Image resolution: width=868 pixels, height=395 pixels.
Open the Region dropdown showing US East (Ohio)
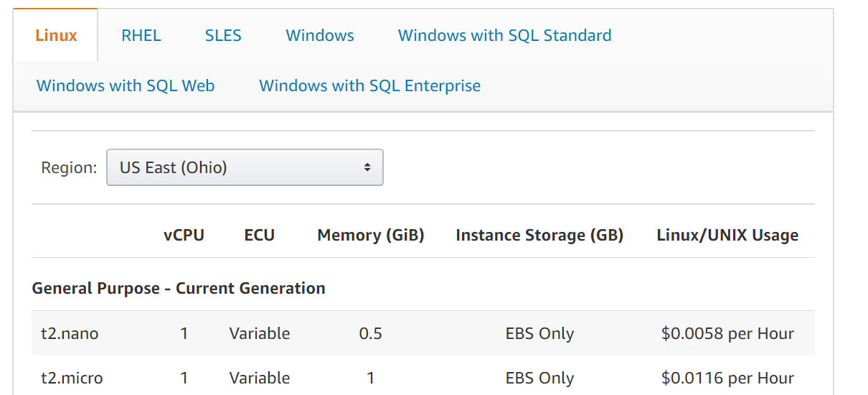click(245, 167)
